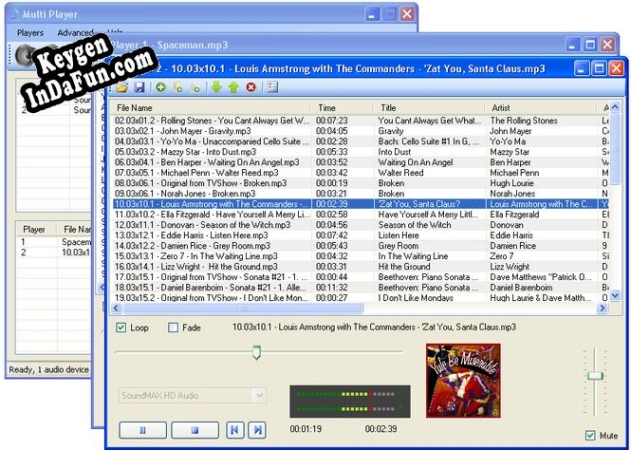
Task: Save playlist with the floppy disk icon
Action: point(139,87)
